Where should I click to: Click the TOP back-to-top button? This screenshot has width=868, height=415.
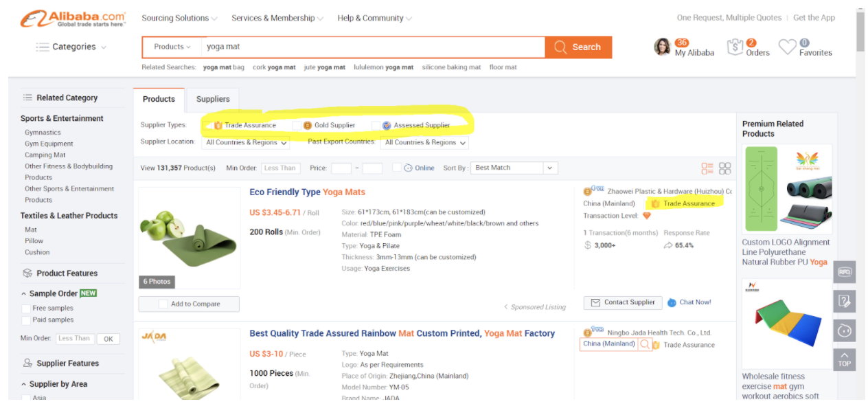tap(844, 359)
